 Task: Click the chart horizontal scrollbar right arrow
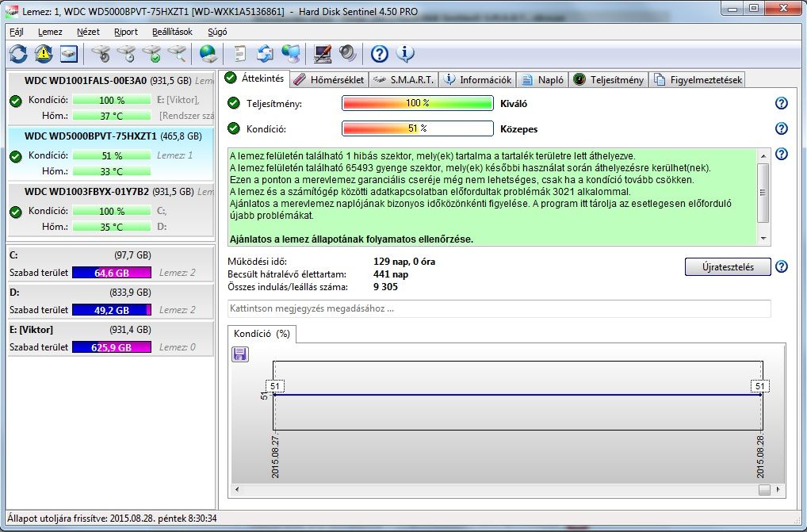[778, 489]
